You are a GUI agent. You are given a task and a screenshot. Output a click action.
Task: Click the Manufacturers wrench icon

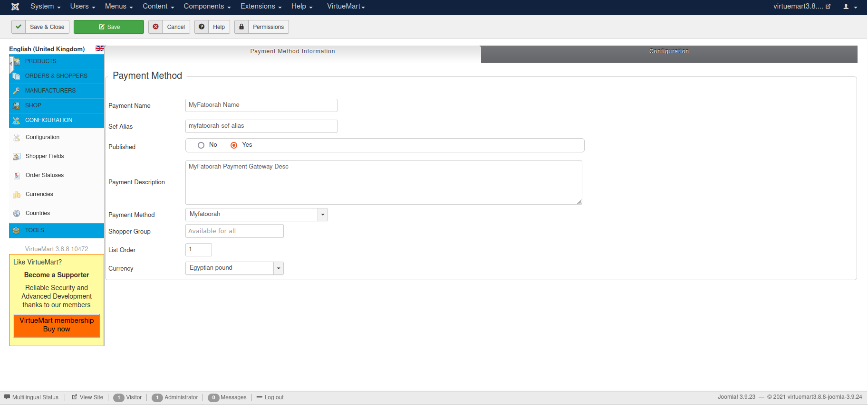tap(17, 91)
